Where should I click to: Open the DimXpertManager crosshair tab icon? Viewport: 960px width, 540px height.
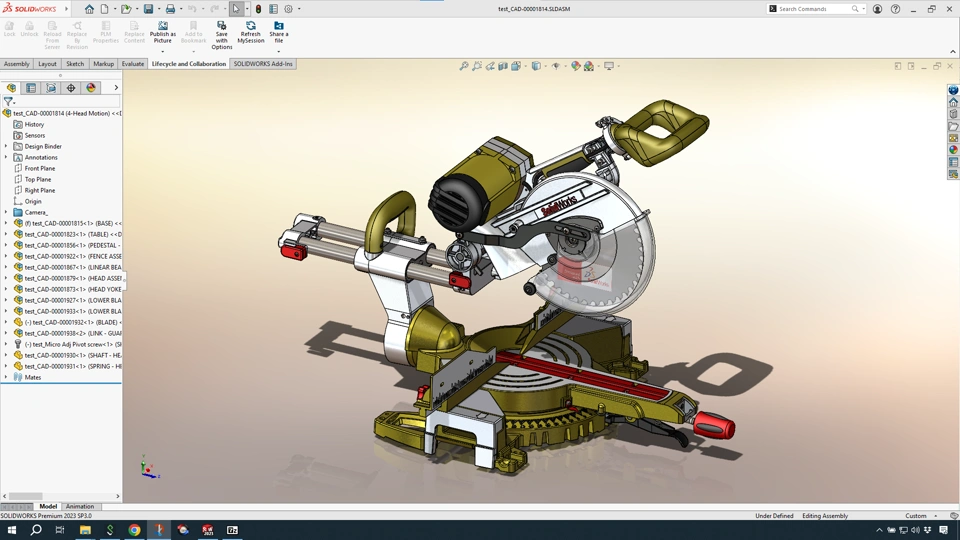point(71,88)
